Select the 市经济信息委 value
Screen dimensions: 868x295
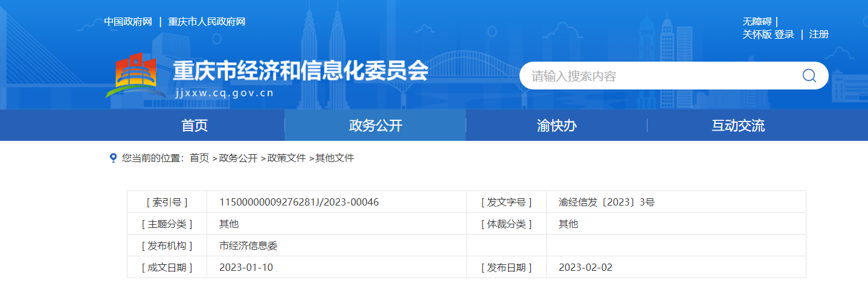[248, 245]
